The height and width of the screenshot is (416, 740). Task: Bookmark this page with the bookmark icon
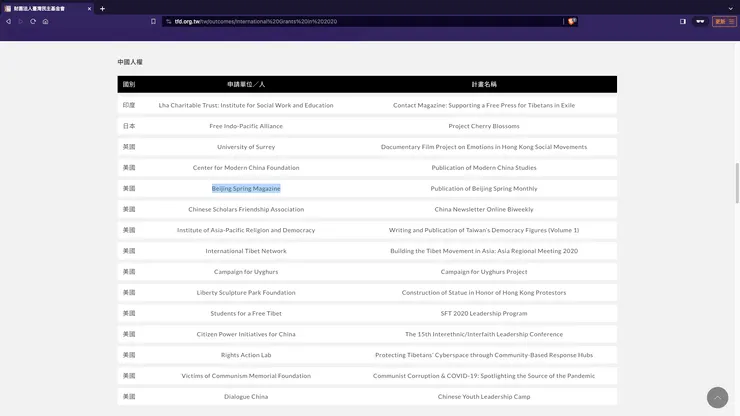[x=153, y=21]
